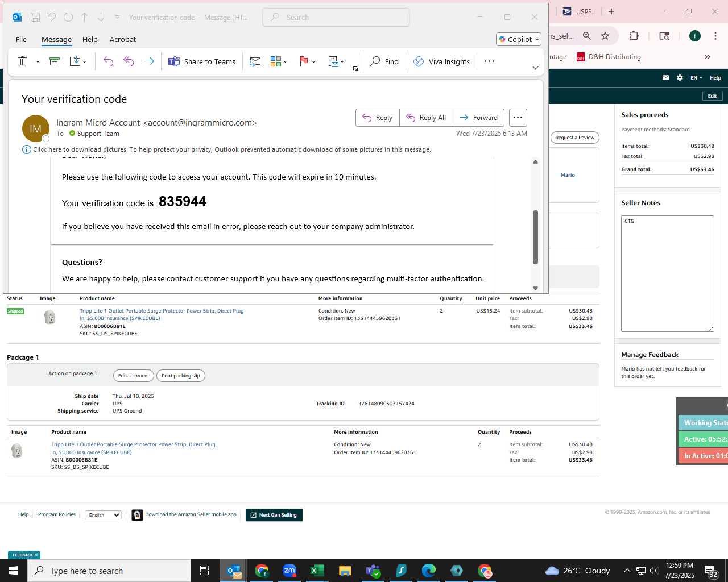Click Forward in the message header
Image resolution: width=728 pixels, height=582 pixels.
(x=478, y=118)
